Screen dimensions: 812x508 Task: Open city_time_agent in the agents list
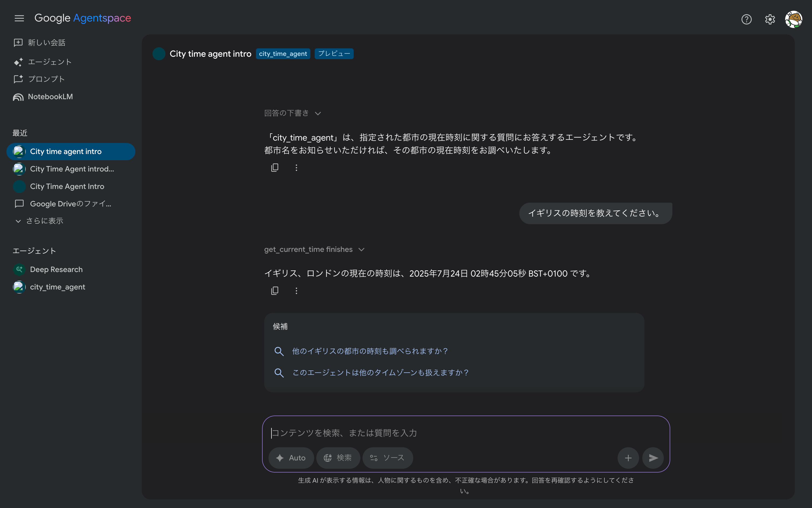click(x=71, y=287)
